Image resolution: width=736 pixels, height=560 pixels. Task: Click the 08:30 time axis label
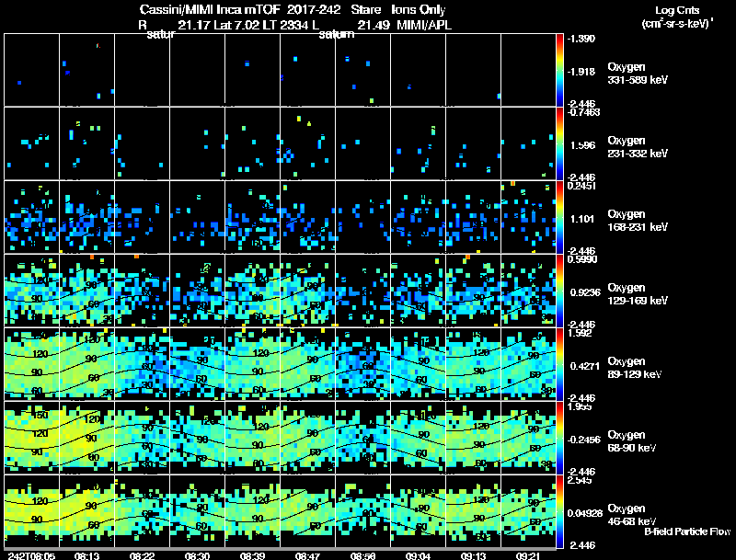[197, 556]
